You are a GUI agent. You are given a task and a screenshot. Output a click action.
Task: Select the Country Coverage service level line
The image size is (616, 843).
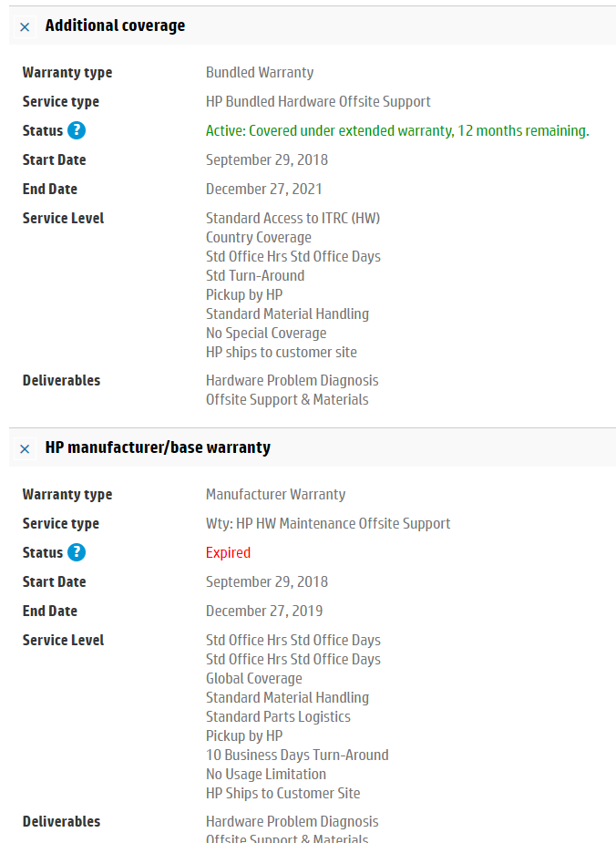point(258,237)
